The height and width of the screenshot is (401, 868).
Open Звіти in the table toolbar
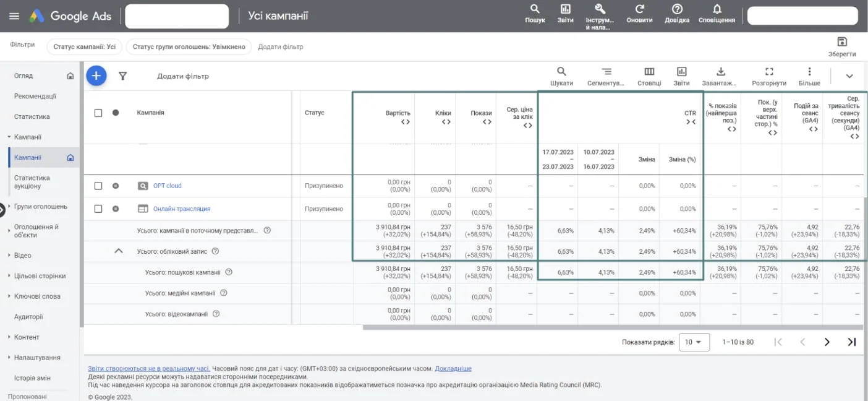681,76
